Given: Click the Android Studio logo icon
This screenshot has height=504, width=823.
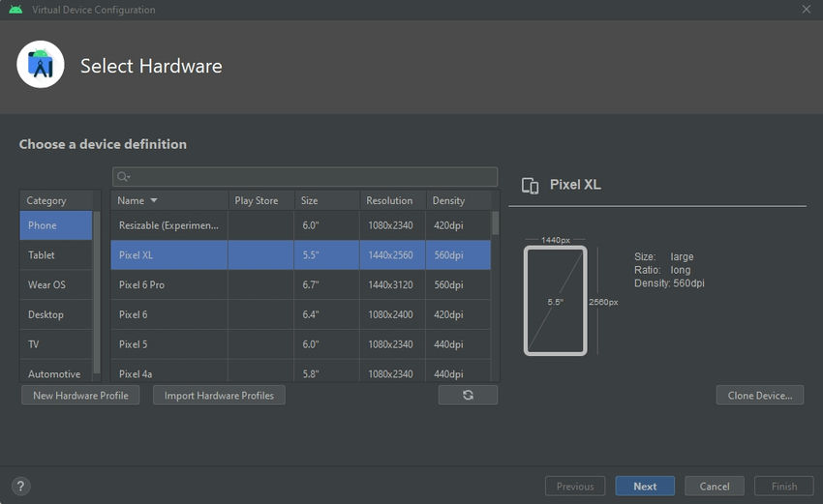Looking at the screenshot, I should point(41,65).
